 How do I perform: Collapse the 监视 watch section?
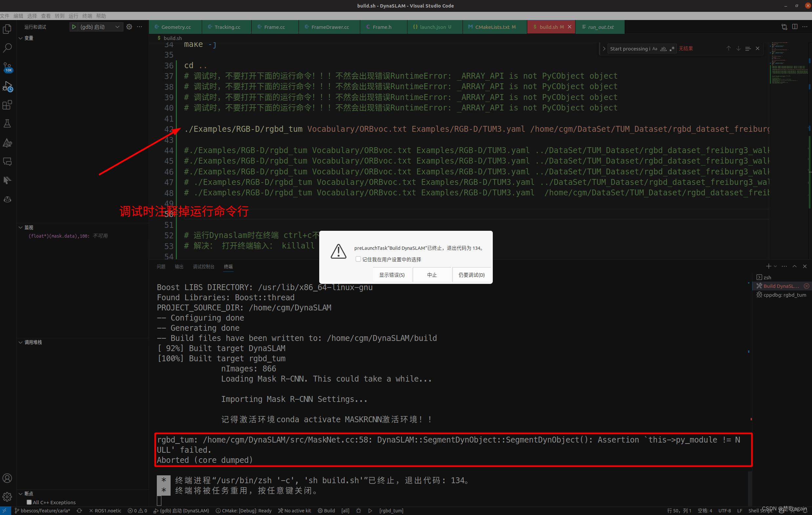(20, 228)
